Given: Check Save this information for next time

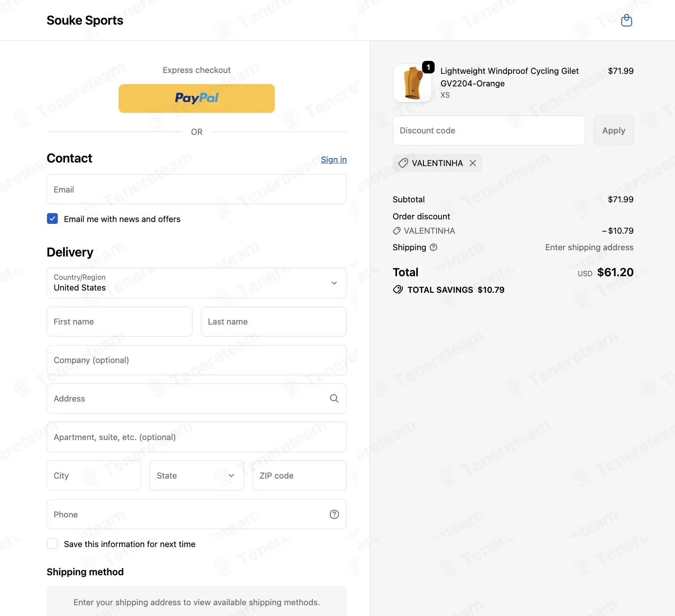Looking at the screenshot, I should pyautogui.click(x=52, y=543).
